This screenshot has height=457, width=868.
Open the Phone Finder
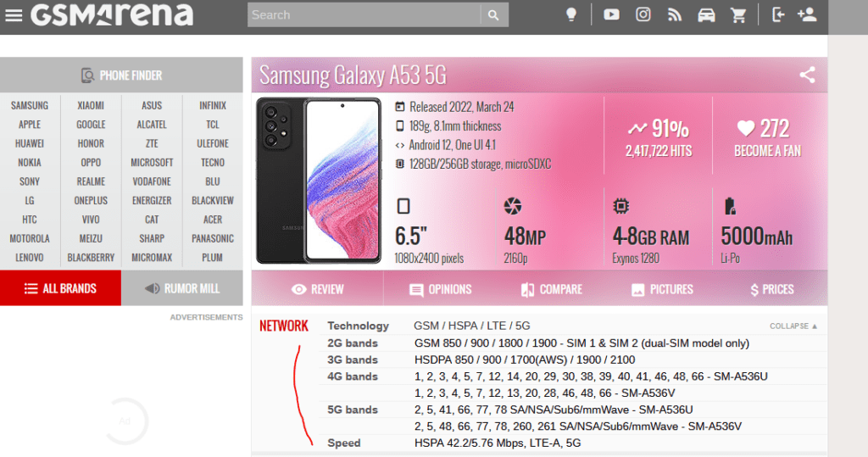click(121, 75)
